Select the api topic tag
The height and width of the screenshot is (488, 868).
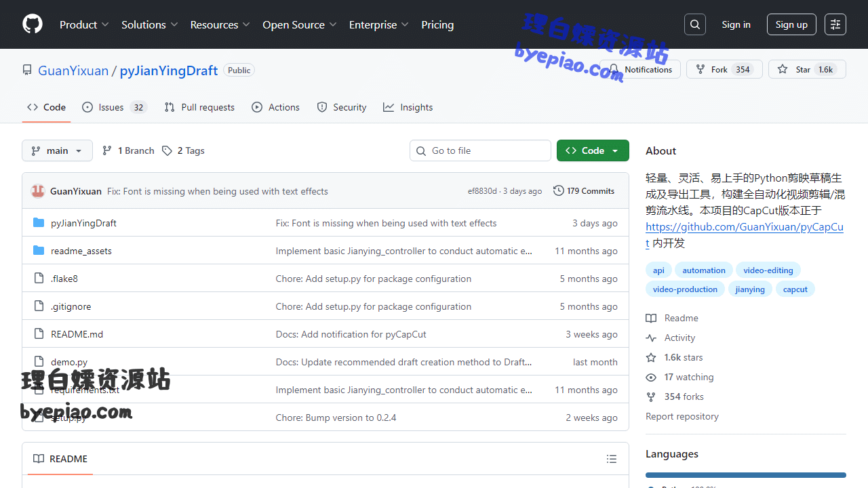(x=658, y=270)
